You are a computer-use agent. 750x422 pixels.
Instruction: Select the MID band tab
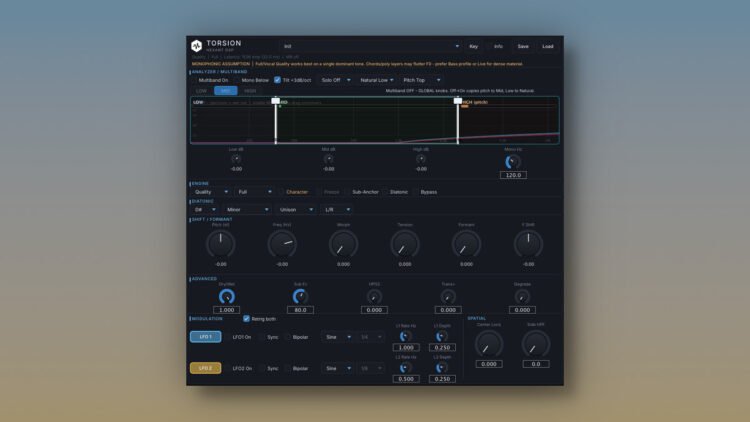[226, 91]
